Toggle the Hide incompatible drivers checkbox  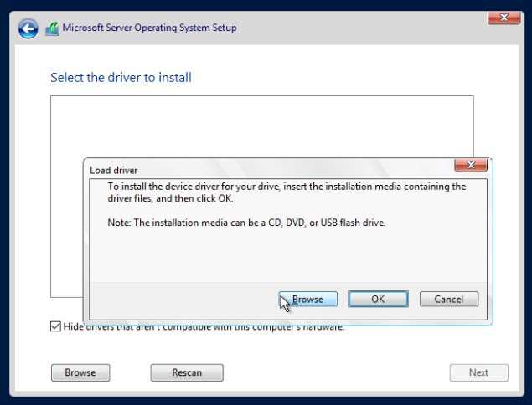55,326
